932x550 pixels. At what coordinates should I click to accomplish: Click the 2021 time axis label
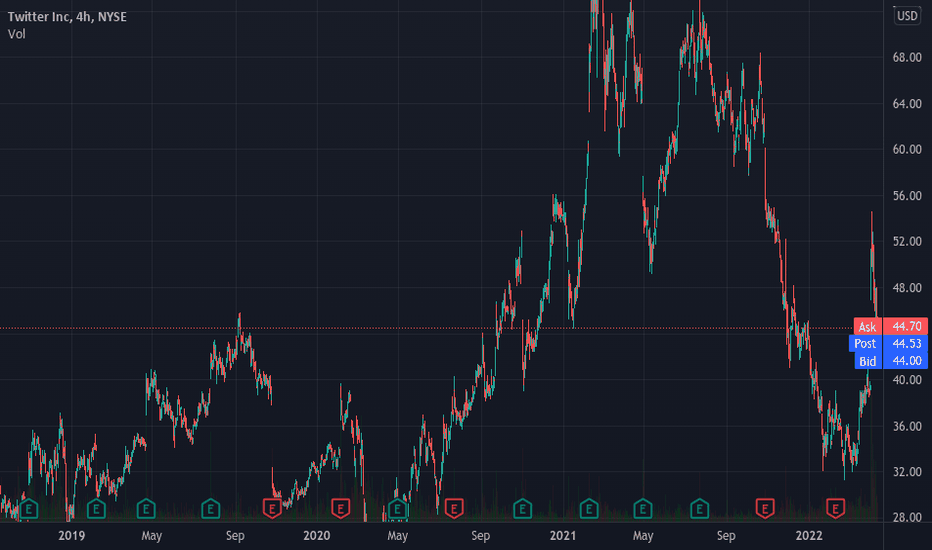pyautogui.click(x=562, y=536)
